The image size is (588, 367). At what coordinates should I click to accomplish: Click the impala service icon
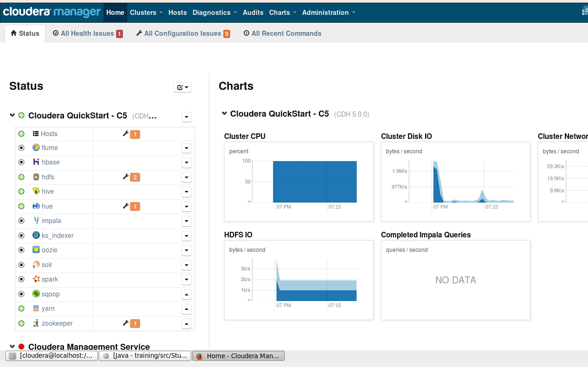coord(36,221)
